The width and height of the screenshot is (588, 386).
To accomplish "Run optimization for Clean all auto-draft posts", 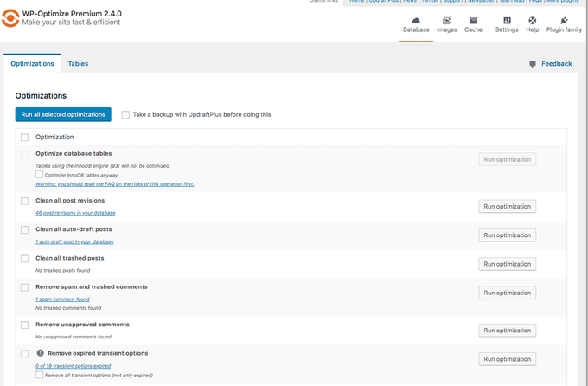I will pos(507,235).
